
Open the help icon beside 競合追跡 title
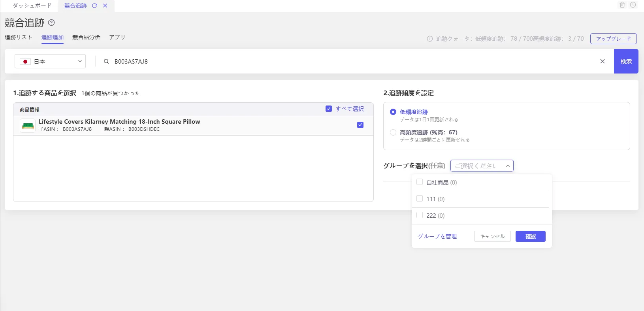coord(51,23)
